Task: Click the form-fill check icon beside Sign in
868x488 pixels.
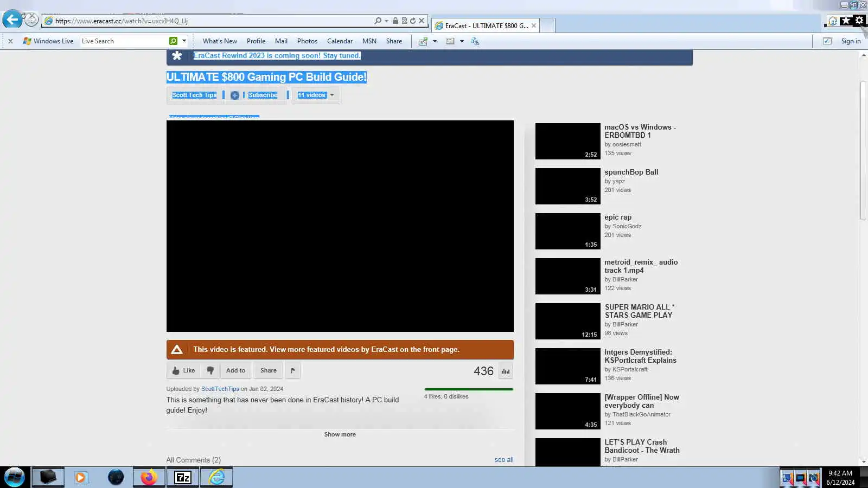Action: [827, 41]
